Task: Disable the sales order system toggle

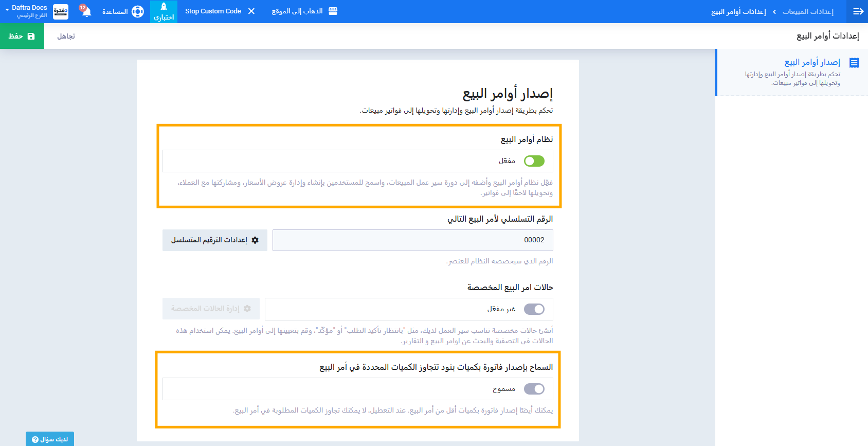Action: pyautogui.click(x=534, y=161)
